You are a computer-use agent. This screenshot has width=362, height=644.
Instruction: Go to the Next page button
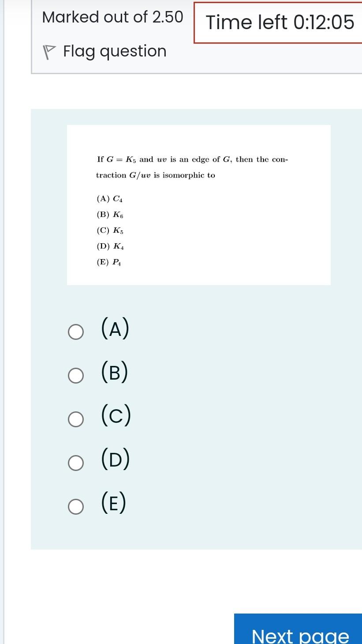pyautogui.click(x=298, y=629)
